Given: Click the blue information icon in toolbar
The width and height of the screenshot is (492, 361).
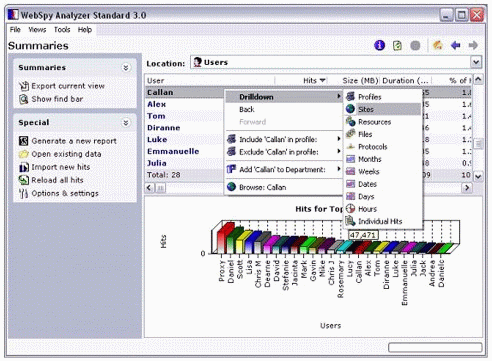Looking at the screenshot, I should [x=379, y=45].
